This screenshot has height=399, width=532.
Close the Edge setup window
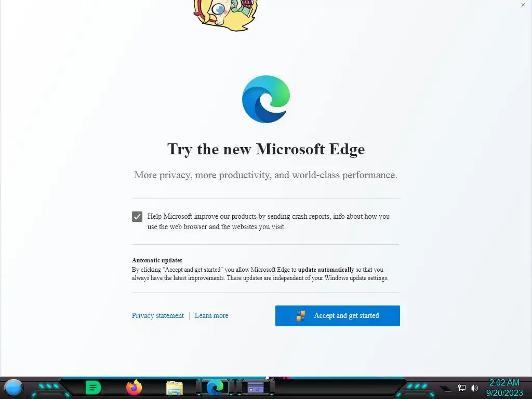point(523,5)
